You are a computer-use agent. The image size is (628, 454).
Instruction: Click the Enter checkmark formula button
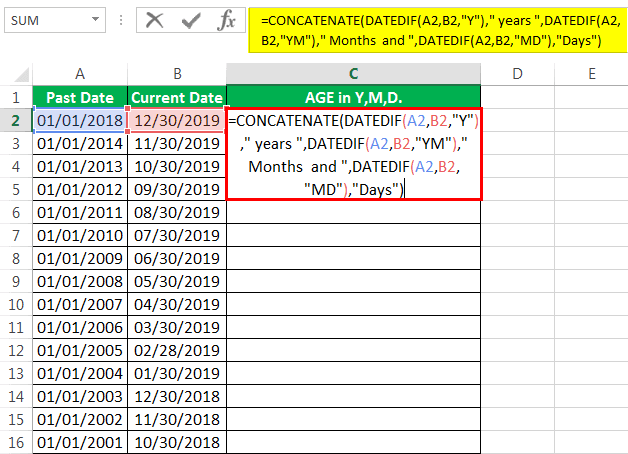click(x=189, y=21)
